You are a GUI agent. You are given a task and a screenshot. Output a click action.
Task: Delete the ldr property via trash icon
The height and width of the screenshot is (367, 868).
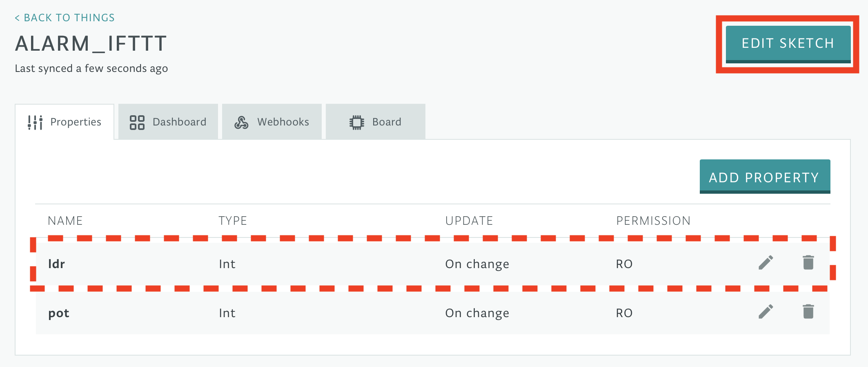(808, 262)
